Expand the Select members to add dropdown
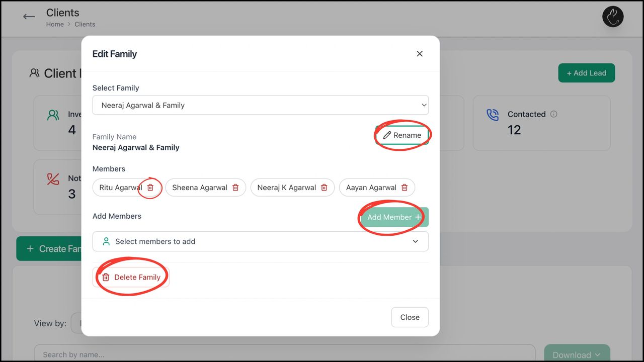This screenshot has width=644, height=362. point(260,241)
